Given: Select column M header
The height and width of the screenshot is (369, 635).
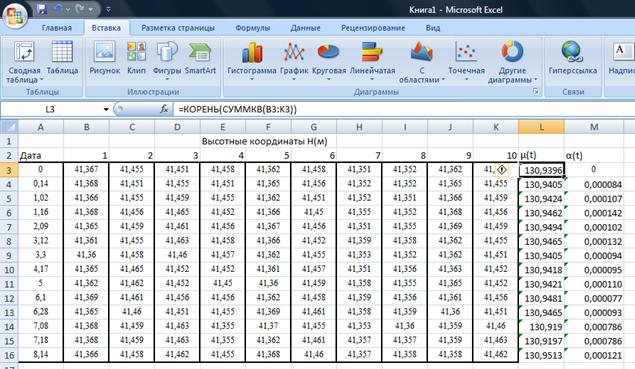Looking at the screenshot, I should [594, 127].
